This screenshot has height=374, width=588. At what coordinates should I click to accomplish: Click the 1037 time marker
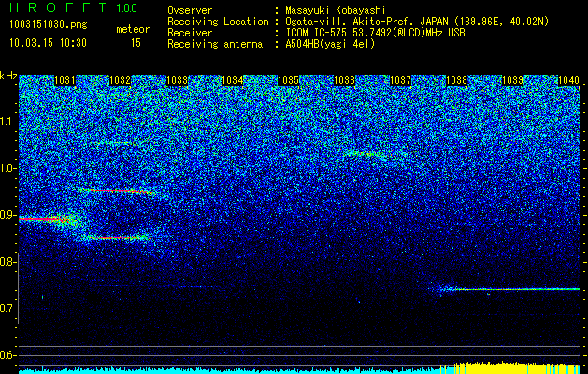[400, 80]
